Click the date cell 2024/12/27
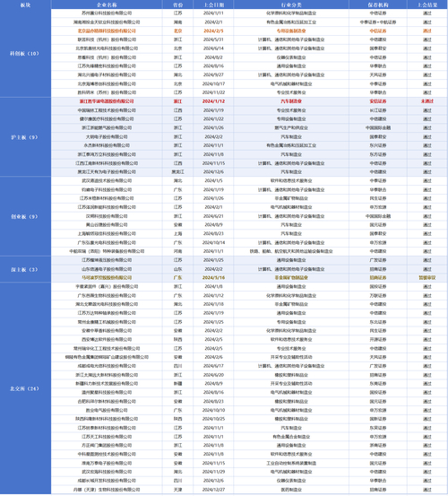The width and height of the screenshot is (448, 496). pos(213,490)
